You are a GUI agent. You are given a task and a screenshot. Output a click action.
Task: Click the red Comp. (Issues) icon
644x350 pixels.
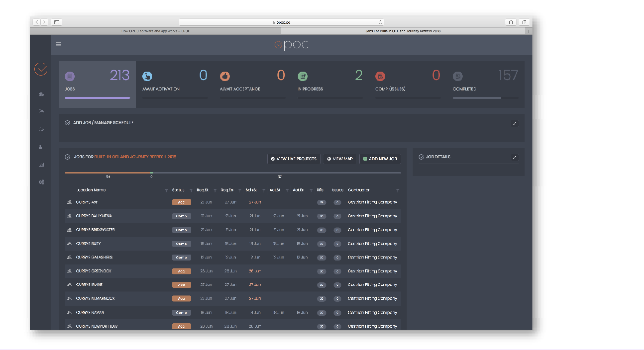[380, 76]
